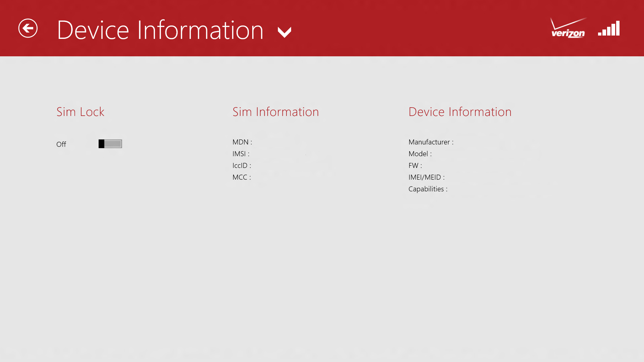
Task: Select the back button in the red header
Action: 28,28
